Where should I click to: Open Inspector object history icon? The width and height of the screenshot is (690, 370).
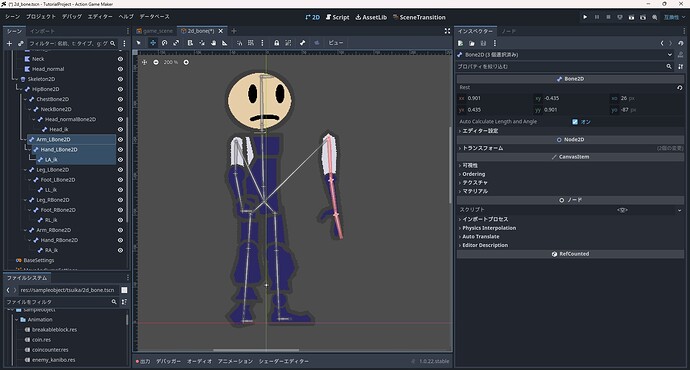[x=681, y=43]
